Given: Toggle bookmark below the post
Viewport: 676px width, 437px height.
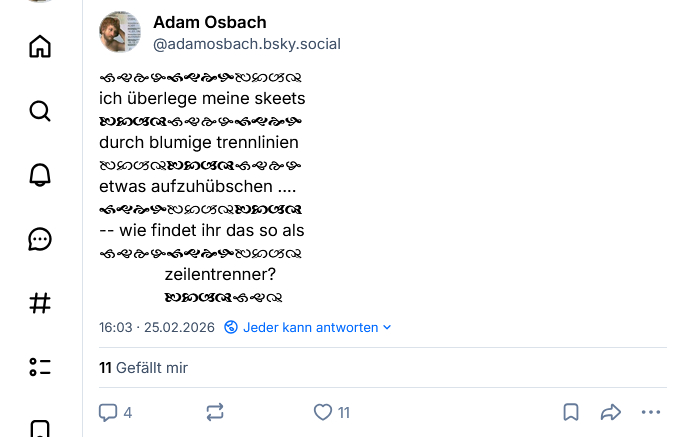Looking at the screenshot, I should point(571,412).
